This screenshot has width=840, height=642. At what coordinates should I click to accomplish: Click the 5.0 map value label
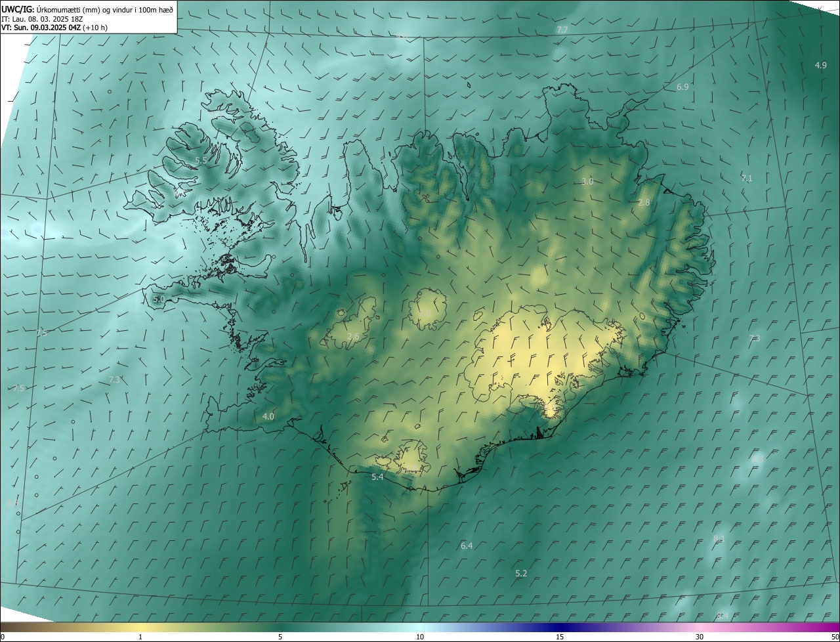click(159, 299)
